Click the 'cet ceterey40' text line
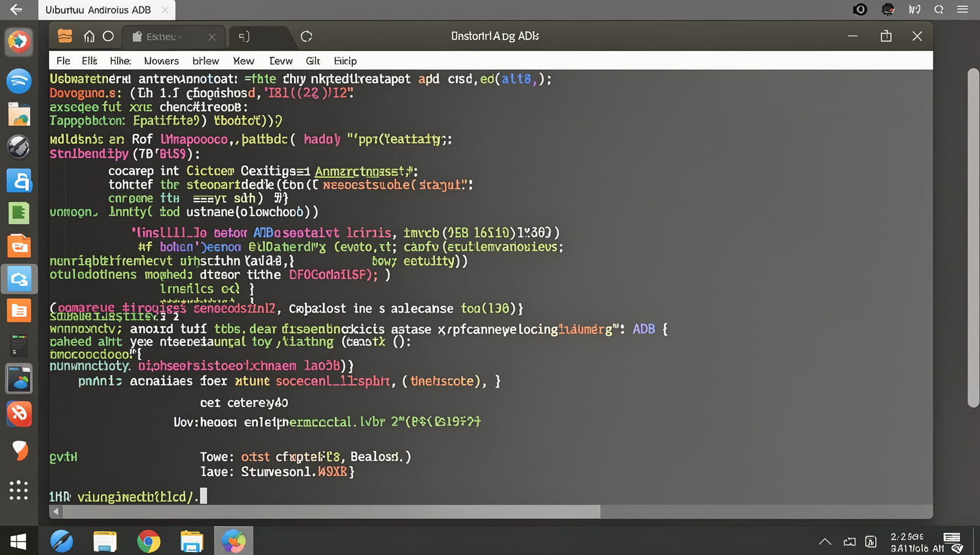980x555 pixels. point(244,402)
